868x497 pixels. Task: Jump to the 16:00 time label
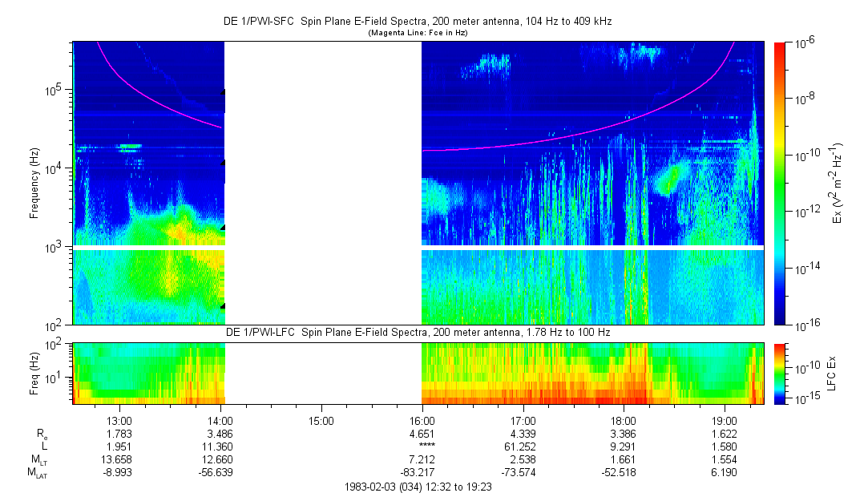(x=422, y=419)
